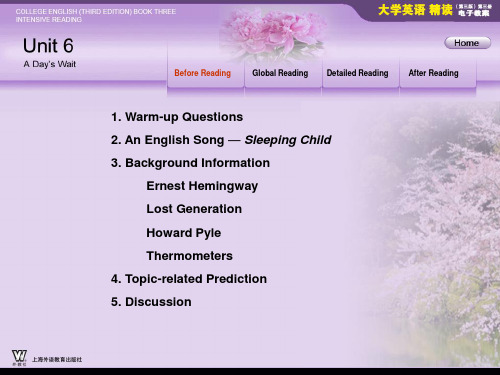Image resolution: width=500 pixels, height=375 pixels.
Task: Click the A Day's Wait subtitle
Action: [x=50, y=64]
